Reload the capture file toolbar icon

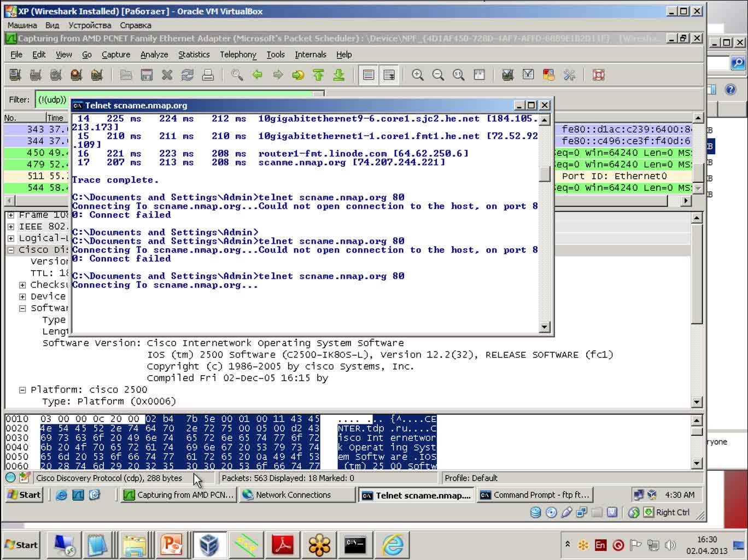pos(187,75)
